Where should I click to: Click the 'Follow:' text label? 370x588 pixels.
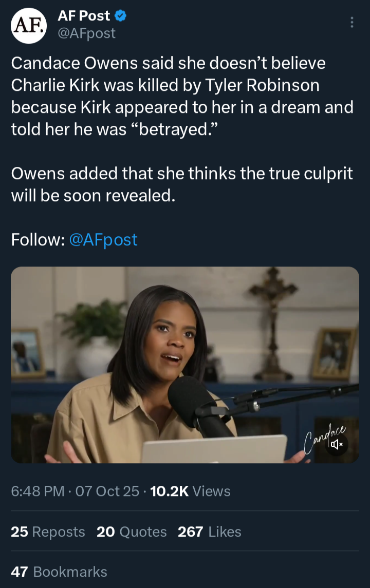[38, 239]
